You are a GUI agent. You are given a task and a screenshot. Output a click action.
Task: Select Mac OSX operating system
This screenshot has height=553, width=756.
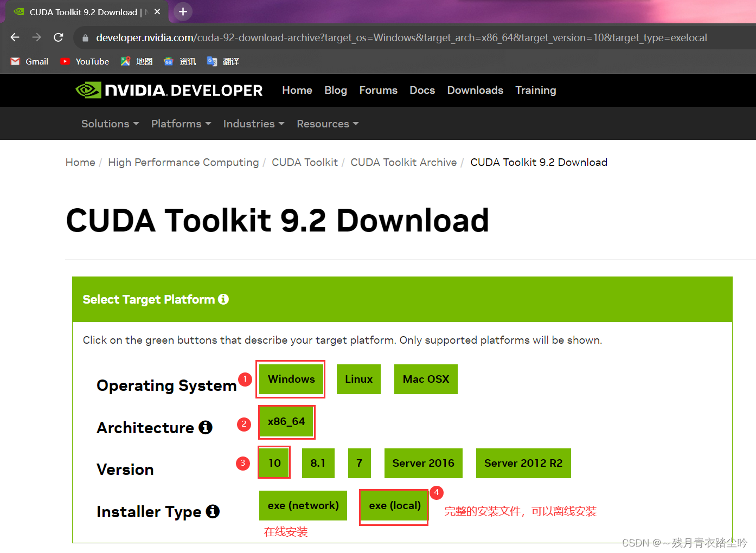click(426, 379)
